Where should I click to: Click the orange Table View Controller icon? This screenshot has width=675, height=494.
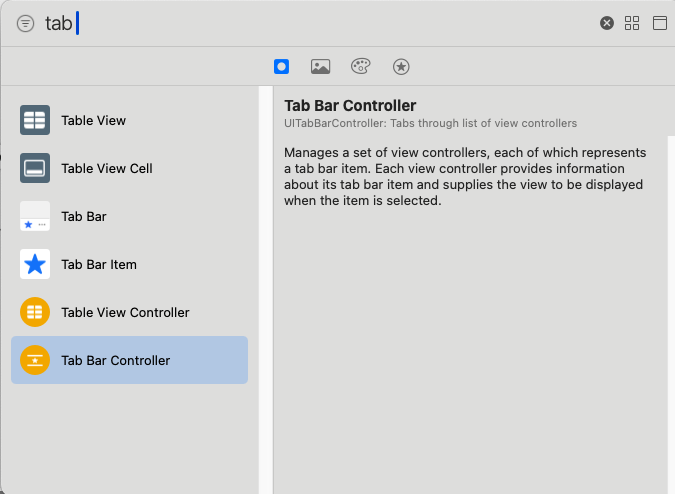coord(35,312)
